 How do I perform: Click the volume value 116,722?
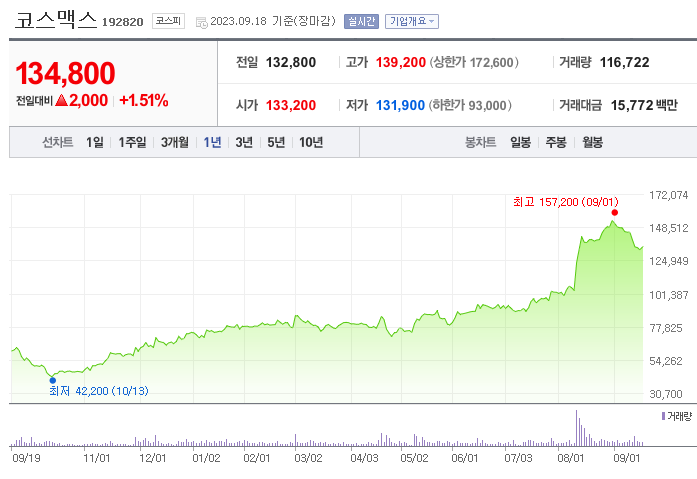[x=625, y=63]
